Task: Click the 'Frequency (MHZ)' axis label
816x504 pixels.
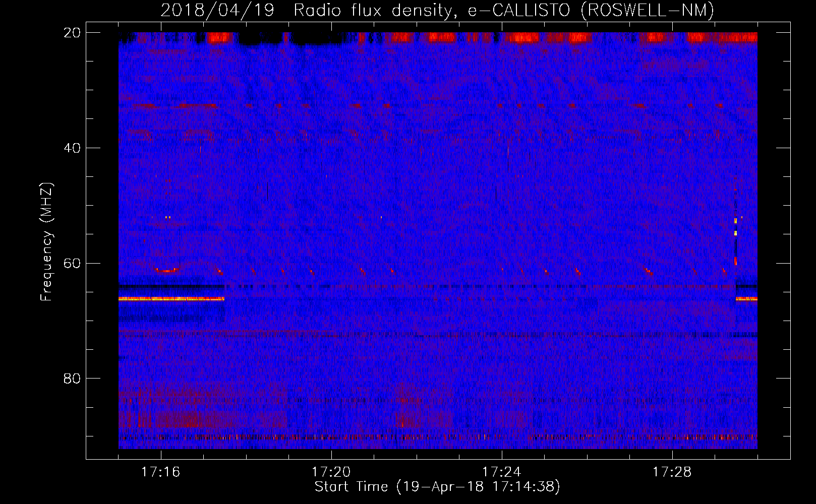Action: point(46,242)
